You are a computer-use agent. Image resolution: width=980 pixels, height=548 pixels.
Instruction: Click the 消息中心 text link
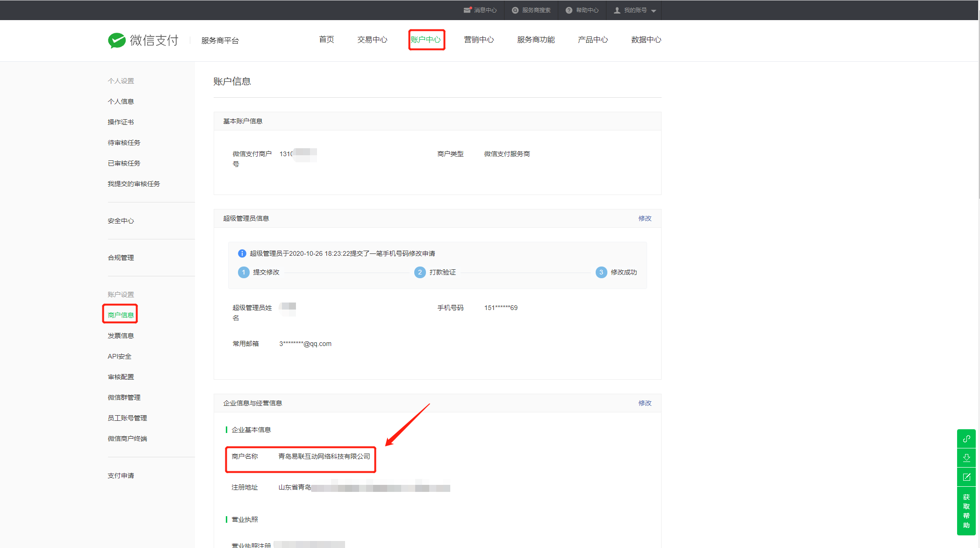(485, 10)
